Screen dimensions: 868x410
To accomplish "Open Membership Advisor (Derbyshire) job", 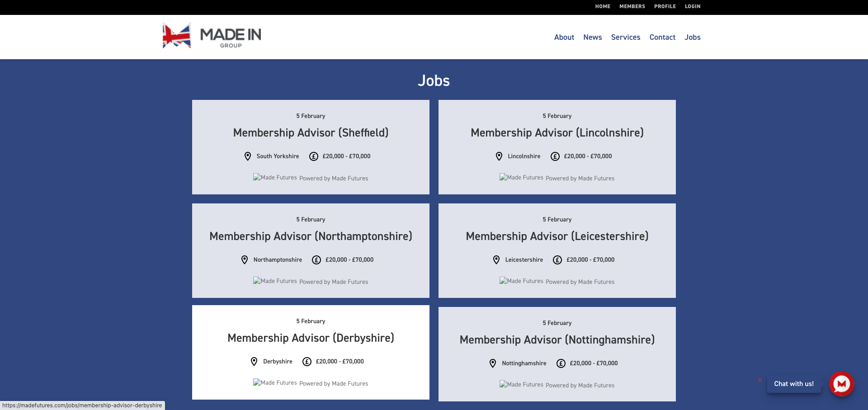I will (311, 338).
